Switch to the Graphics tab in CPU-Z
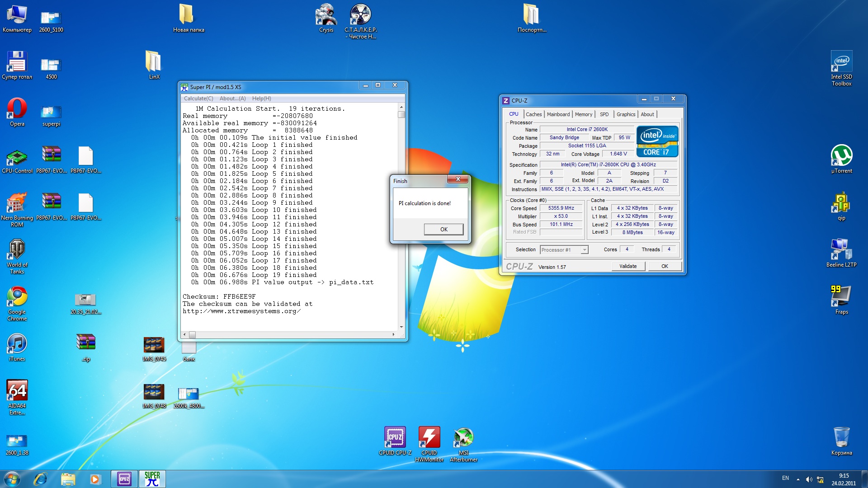Viewport: 868px width, 488px height. [x=626, y=114]
